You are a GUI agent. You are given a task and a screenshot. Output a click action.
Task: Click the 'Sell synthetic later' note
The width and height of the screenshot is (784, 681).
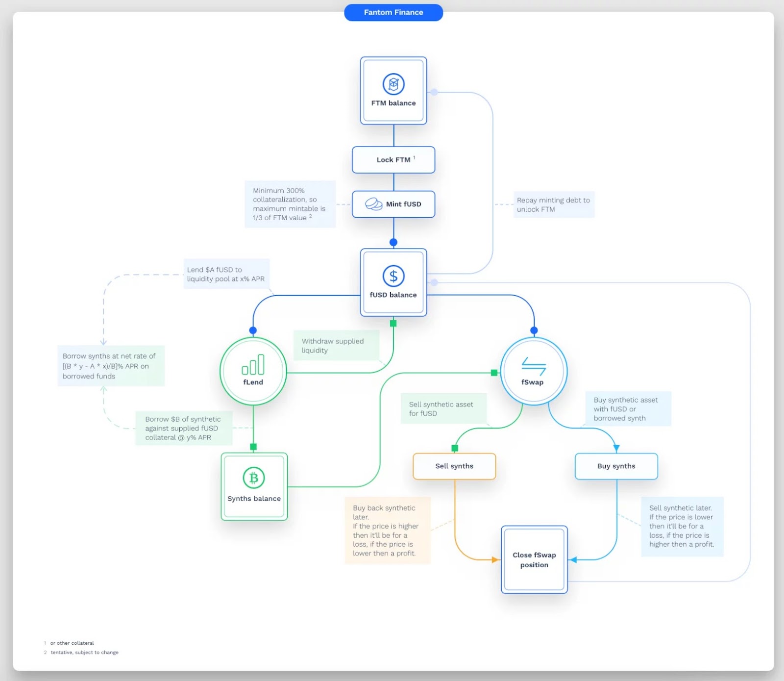point(683,527)
